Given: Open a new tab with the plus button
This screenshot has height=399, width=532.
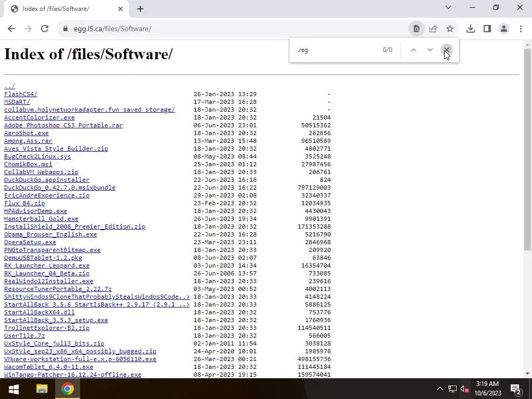Looking at the screenshot, I should (140, 9).
